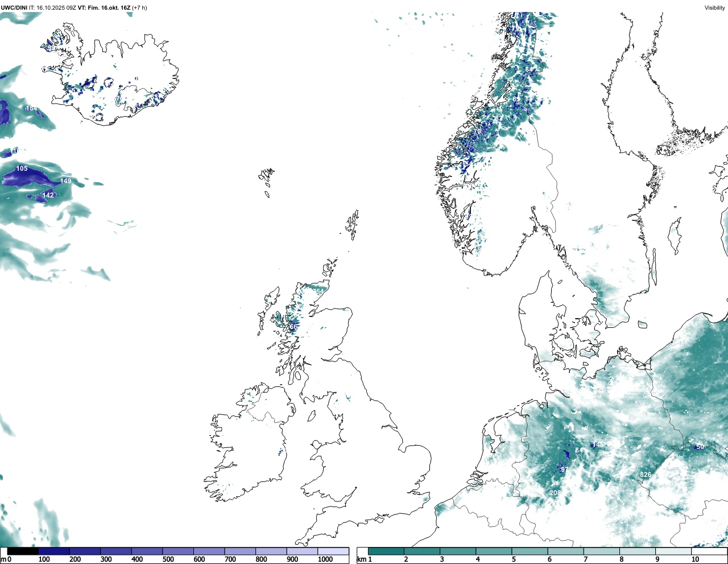Click the '142' visibility value in Atlantic fog patch
This screenshot has height=564, width=728.
(x=48, y=195)
